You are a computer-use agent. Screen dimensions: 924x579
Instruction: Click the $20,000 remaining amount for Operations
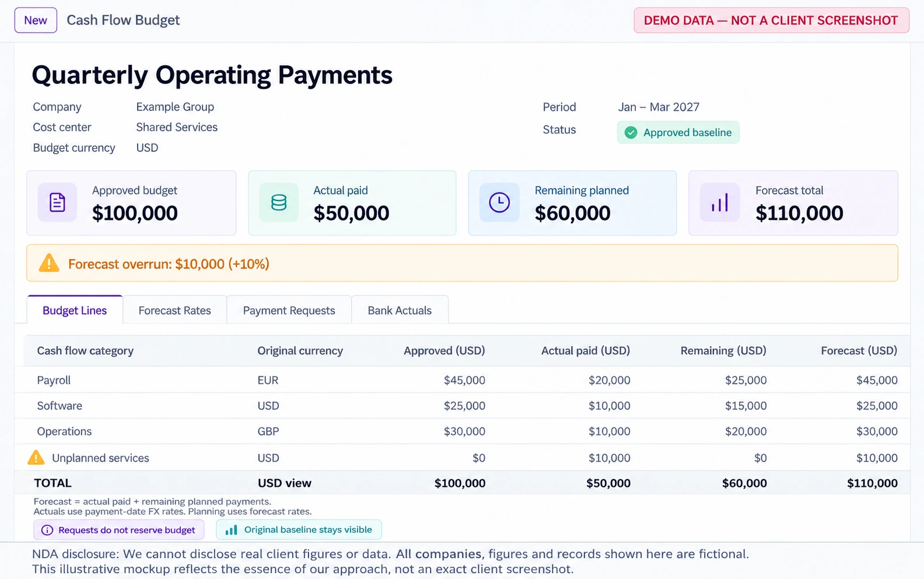click(745, 431)
